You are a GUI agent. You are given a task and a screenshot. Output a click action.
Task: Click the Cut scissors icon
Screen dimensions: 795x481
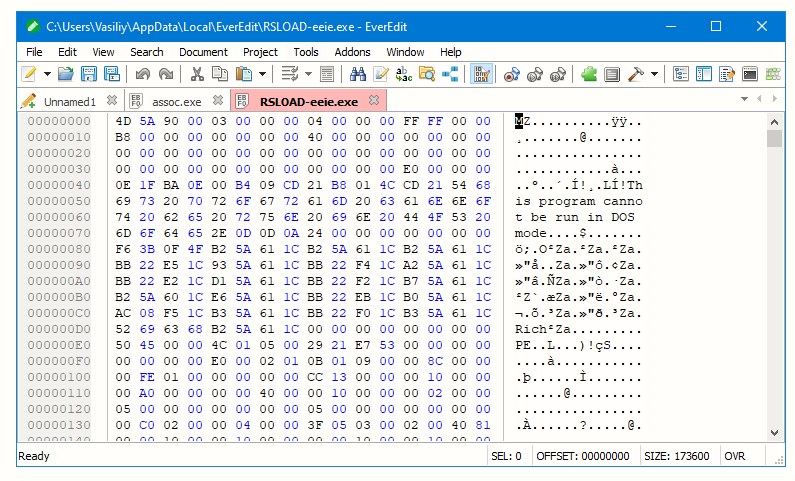click(x=197, y=75)
